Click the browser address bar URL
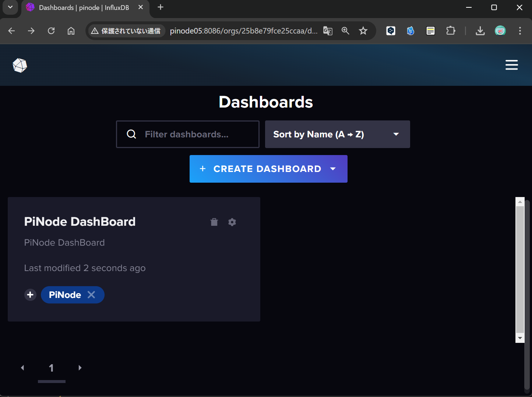 tap(243, 31)
